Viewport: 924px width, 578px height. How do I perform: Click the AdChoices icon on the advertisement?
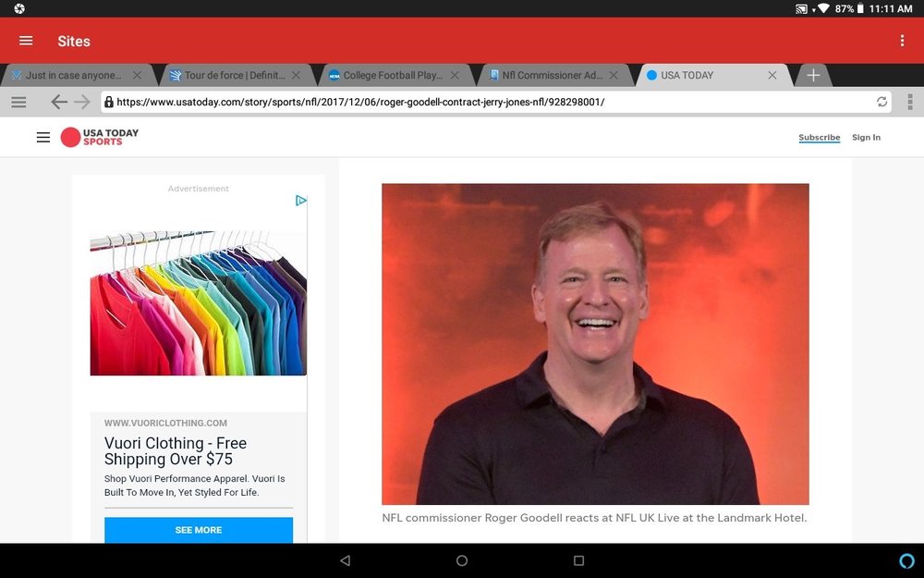[x=300, y=201]
